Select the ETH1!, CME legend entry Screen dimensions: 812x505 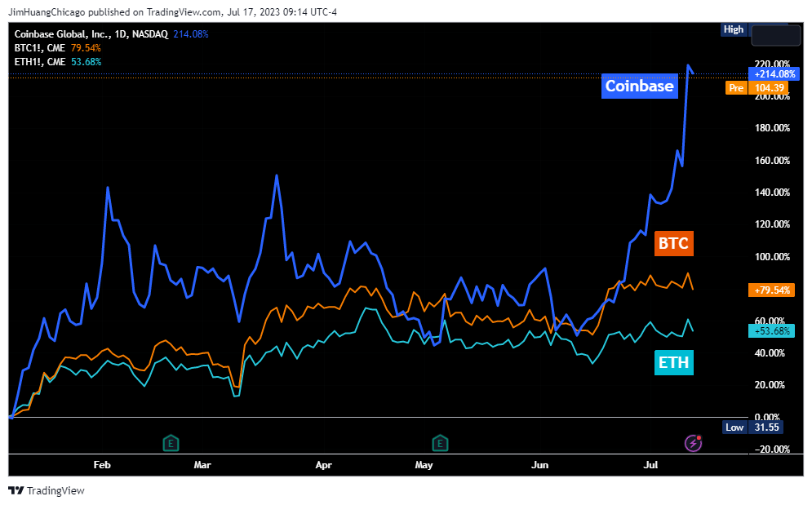tap(57, 62)
